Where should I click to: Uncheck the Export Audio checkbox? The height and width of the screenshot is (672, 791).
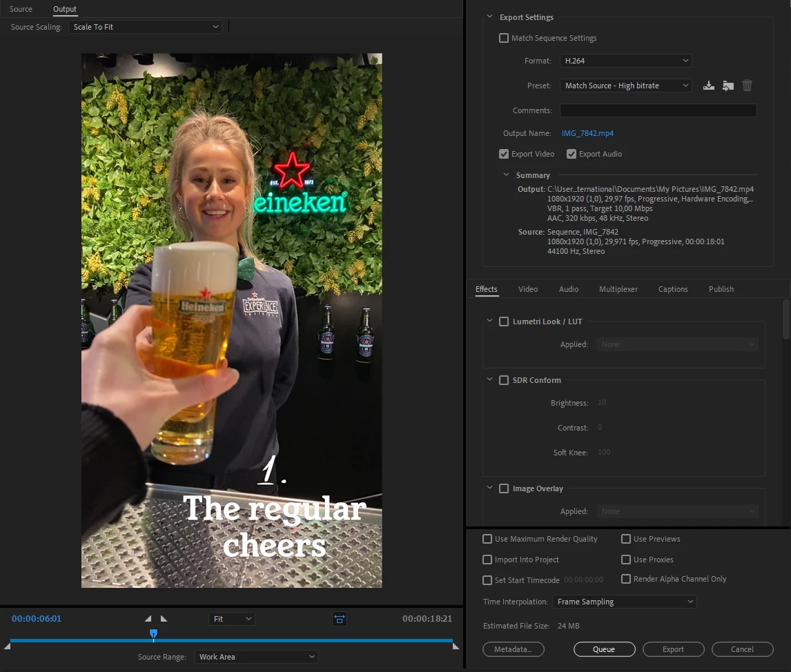(571, 154)
